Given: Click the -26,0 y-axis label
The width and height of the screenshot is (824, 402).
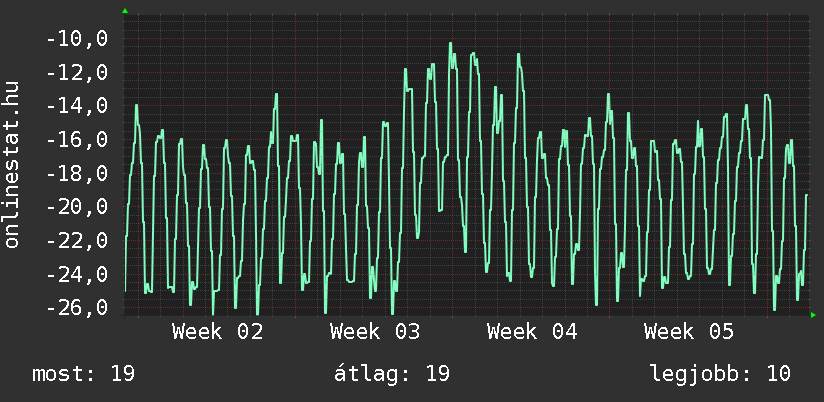Looking at the screenshot, I should pos(77,308).
